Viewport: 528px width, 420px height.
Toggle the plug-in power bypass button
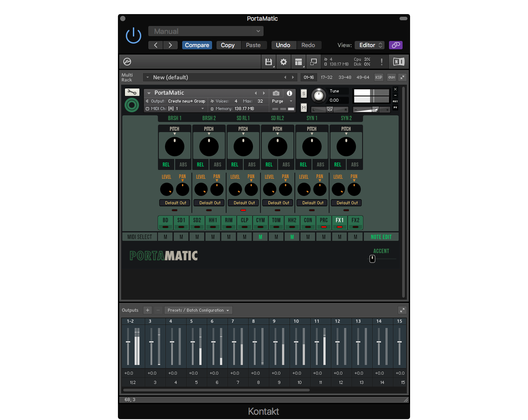coord(133,36)
